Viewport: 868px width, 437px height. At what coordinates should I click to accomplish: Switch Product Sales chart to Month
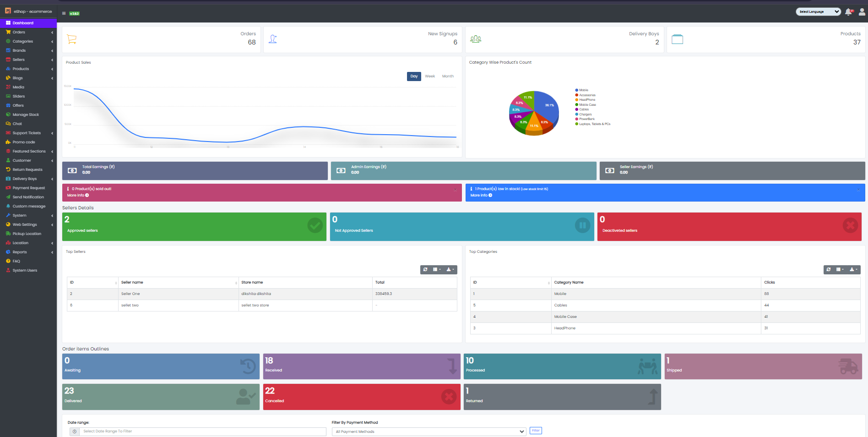click(x=448, y=76)
